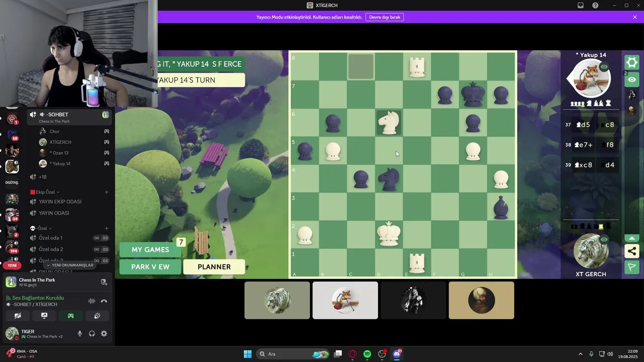Click user Chor in voice channel
The height and width of the screenshot is (362, 644).
[x=74, y=131]
